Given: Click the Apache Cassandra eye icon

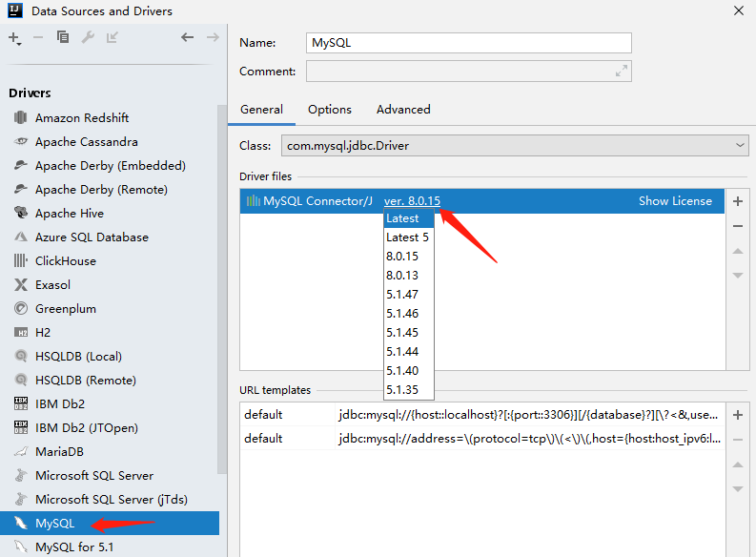Looking at the screenshot, I should click(x=20, y=141).
